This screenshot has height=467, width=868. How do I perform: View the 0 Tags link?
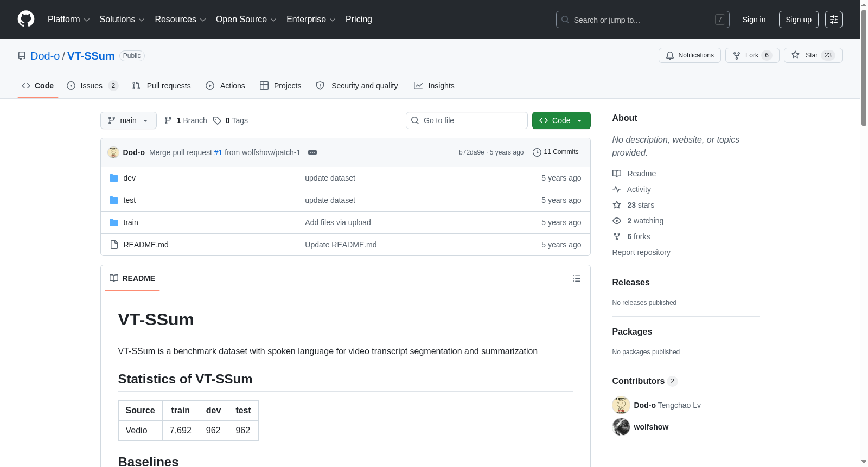[231, 120]
